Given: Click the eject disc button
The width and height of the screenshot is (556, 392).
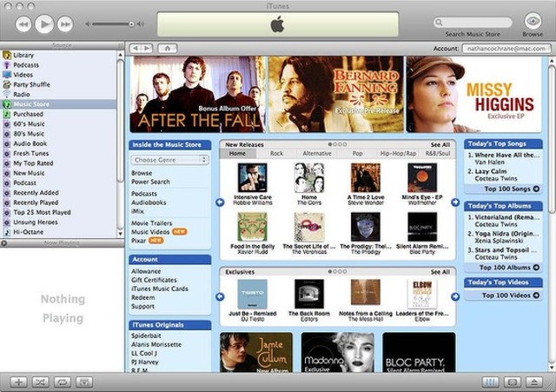Looking at the screenshot, I should point(534,382).
